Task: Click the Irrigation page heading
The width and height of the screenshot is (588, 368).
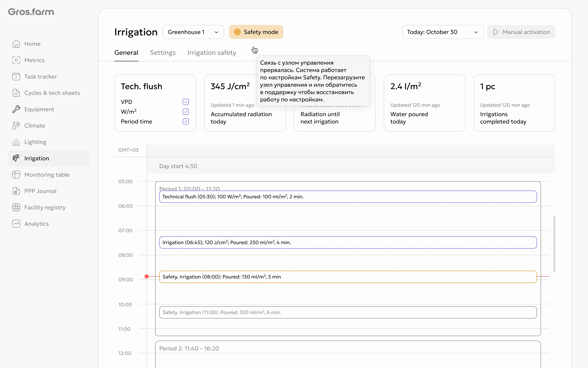Action: pyautogui.click(x=136, y=32)
